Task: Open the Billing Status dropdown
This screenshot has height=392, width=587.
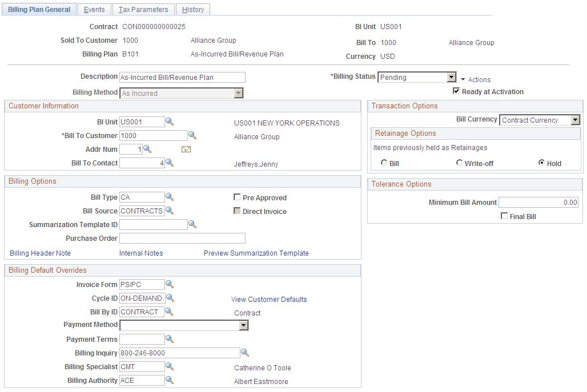Action: tap(452, 76)
